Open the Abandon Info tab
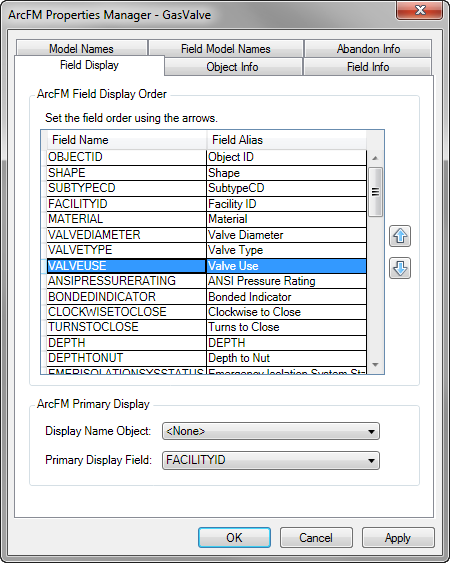The image size is (450, 563). coord(368,48)
